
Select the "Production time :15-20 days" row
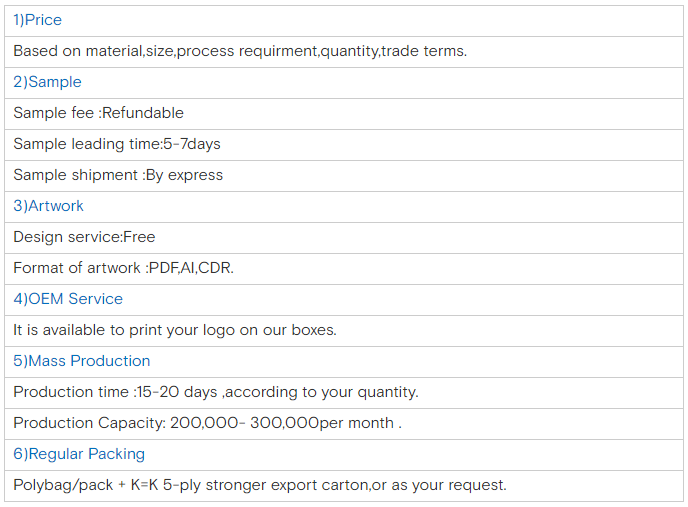coord(215,392)
